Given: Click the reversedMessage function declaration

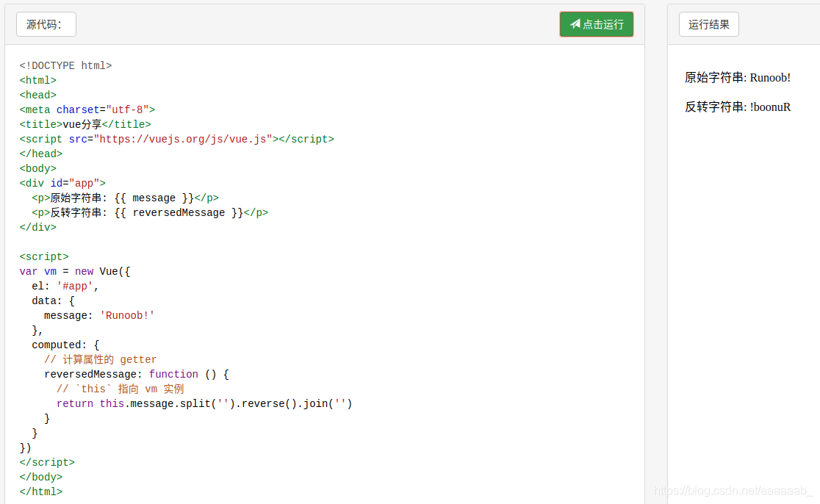Looking at the screenshot, I should tap(136, 374).
